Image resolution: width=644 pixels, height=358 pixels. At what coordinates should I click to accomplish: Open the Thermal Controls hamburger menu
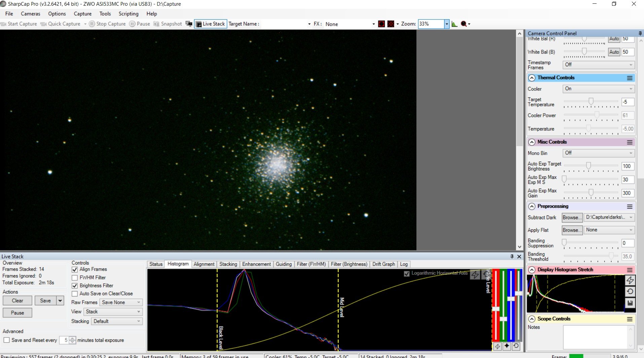tap(630, 78)
